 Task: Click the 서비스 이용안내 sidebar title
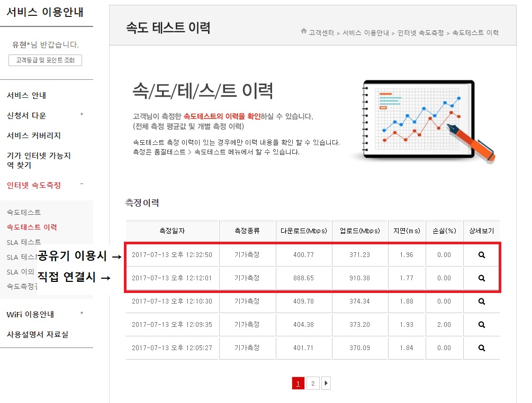(x=45, y=12)
